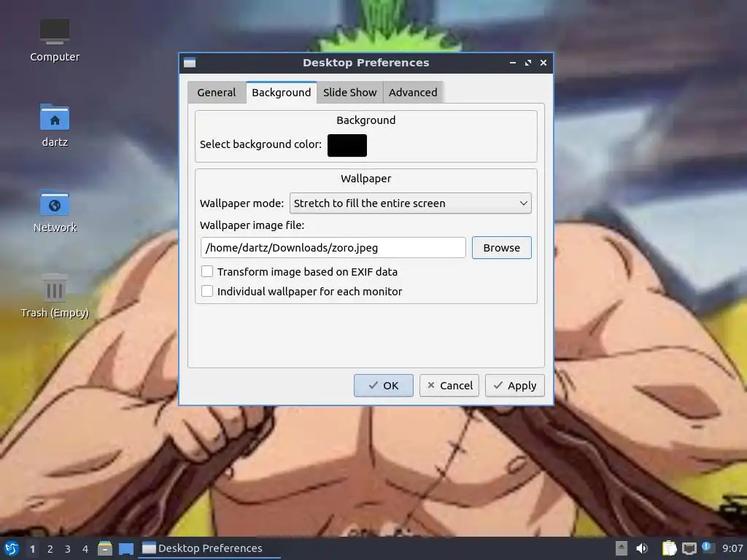Click the show desktop taskbar icon

125,548
